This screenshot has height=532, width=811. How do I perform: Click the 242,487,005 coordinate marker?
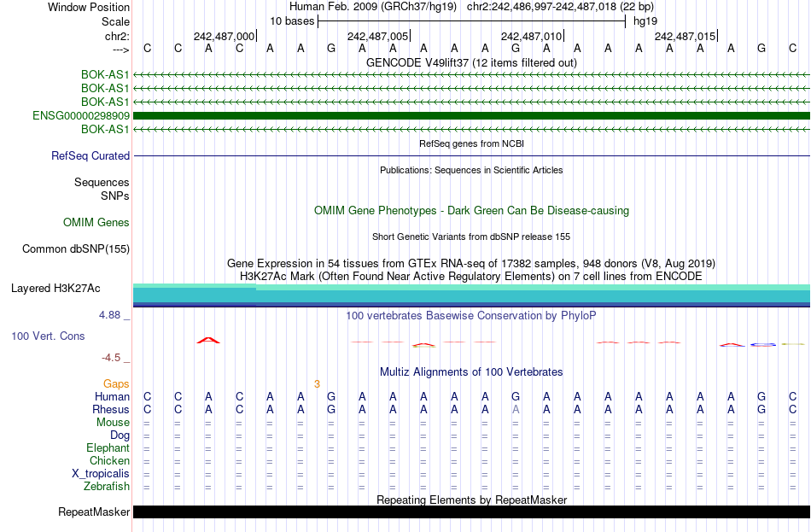coord(377,36)
